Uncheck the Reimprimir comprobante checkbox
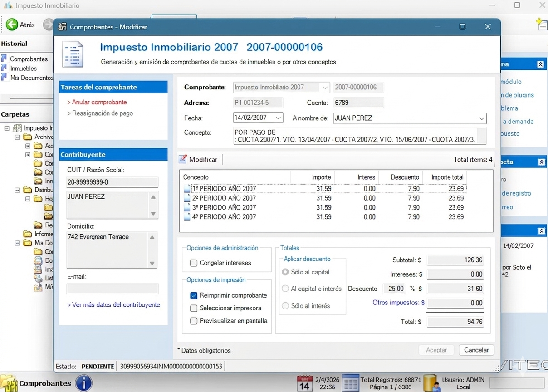This screenshot has height=392, width=548. [x=194, y=295]
